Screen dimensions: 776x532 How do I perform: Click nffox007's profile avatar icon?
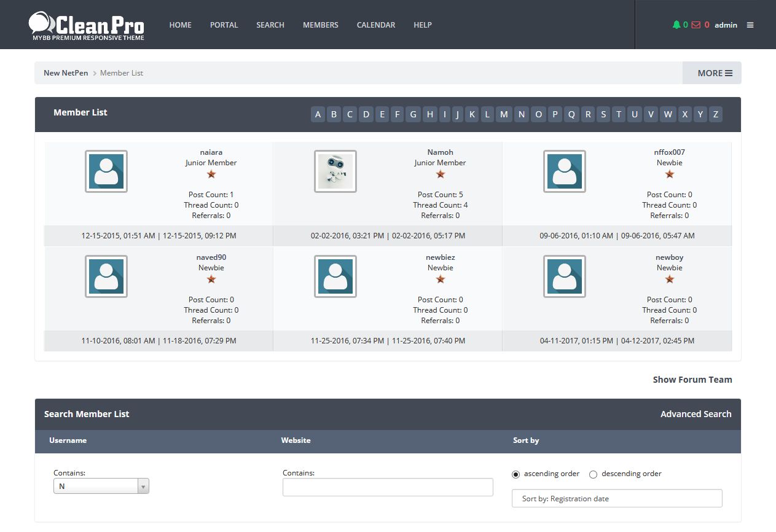click(x=565, y=171)
